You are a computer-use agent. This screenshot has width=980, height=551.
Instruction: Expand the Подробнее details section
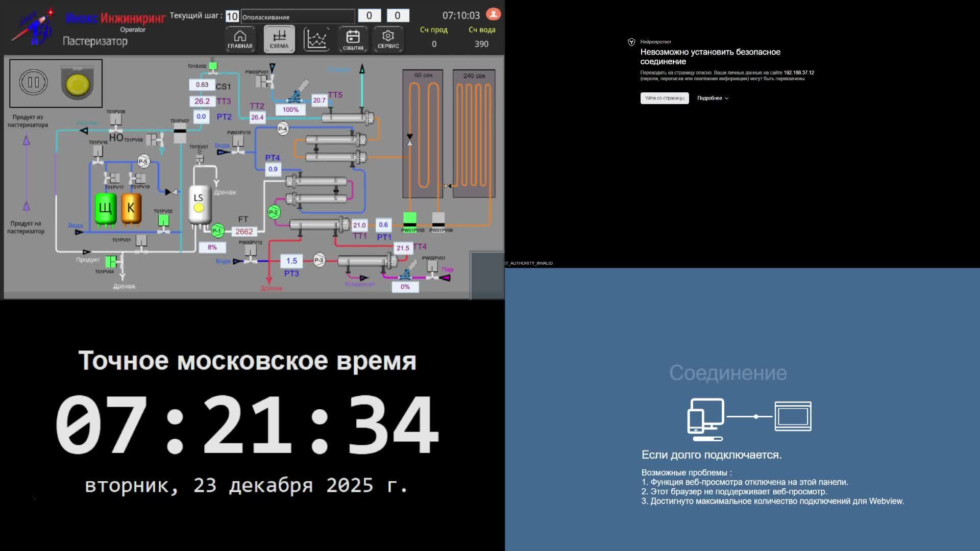713,98
